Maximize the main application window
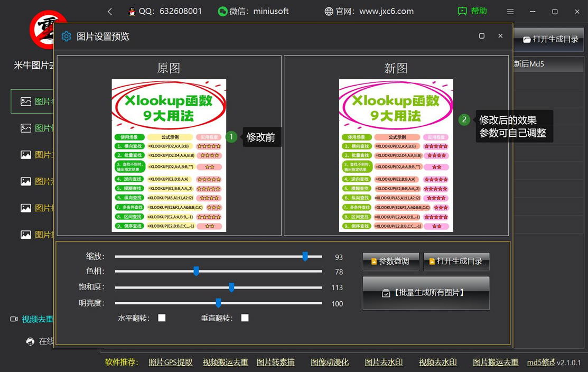The width and height of the screenshot is (588, 372). [x=555, y=12]
